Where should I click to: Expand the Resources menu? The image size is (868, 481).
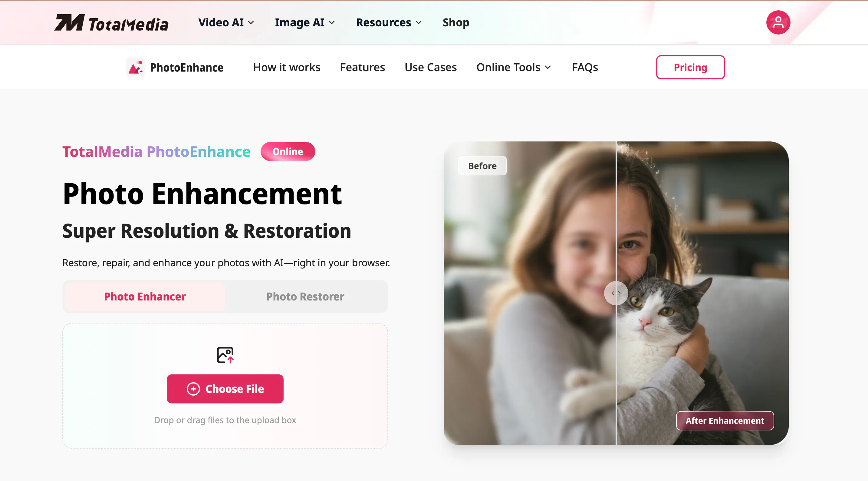tap(389, 22)
